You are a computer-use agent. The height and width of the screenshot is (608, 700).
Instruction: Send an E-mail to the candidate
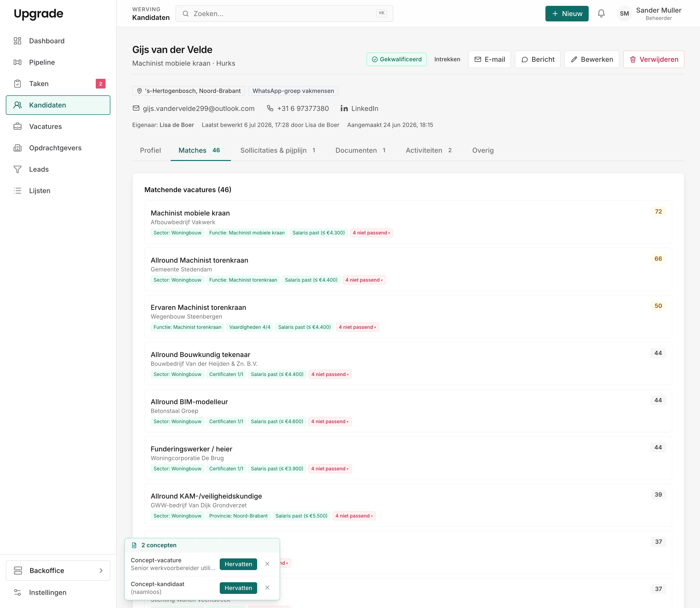(489, 59)
